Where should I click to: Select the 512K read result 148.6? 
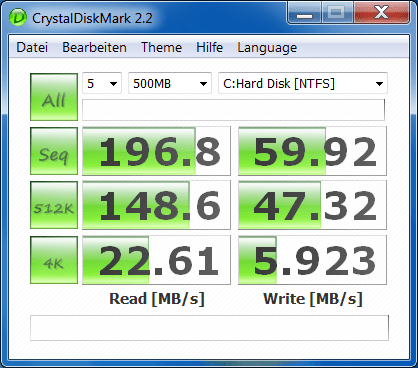[156, 205]
